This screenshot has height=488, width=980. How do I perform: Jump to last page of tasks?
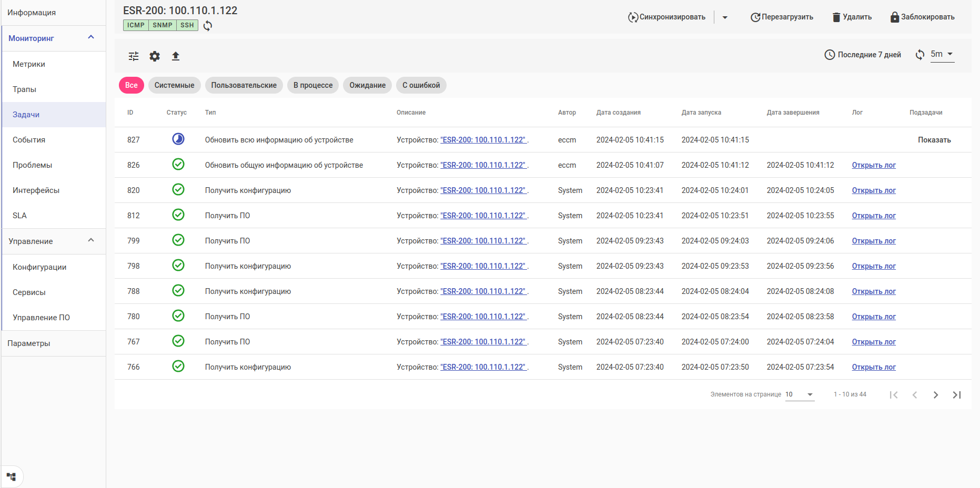coord(956,395)
